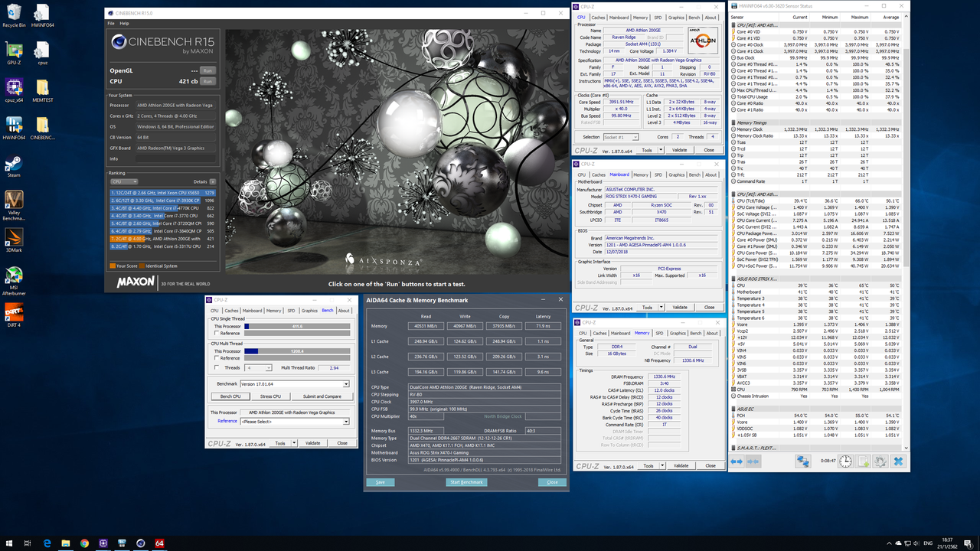
Task: Switch to the Caches tab in top CPU-Z window
Action: (599, 18)
